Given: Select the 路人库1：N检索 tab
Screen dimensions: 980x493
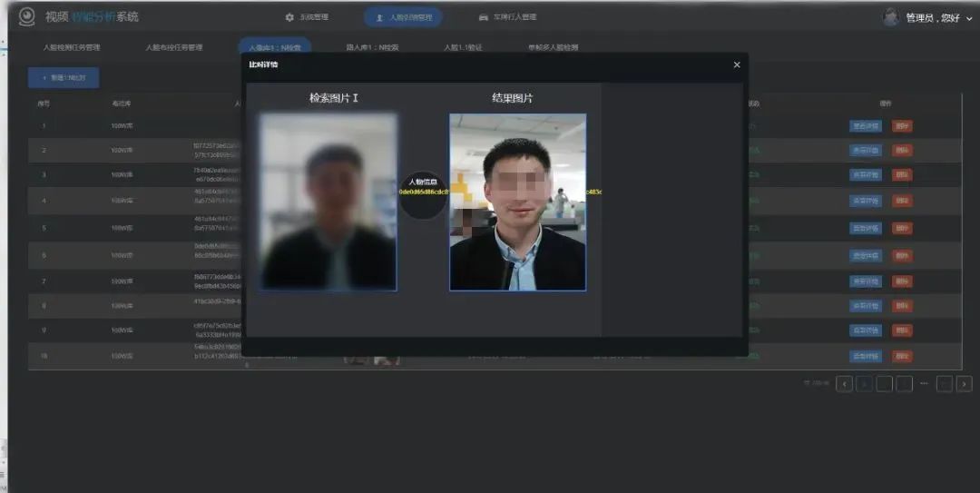Looking at the screenshot, I should [x=372, y=47].
